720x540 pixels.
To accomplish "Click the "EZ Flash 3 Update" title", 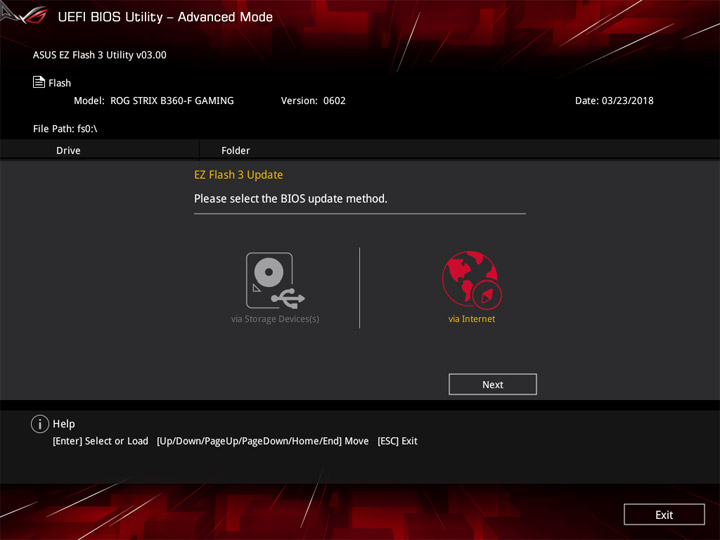I will [x=238, y=175].
